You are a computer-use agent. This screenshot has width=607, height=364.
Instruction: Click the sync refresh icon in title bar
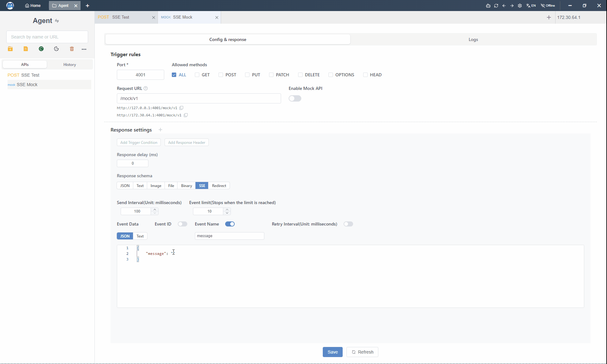496,6
